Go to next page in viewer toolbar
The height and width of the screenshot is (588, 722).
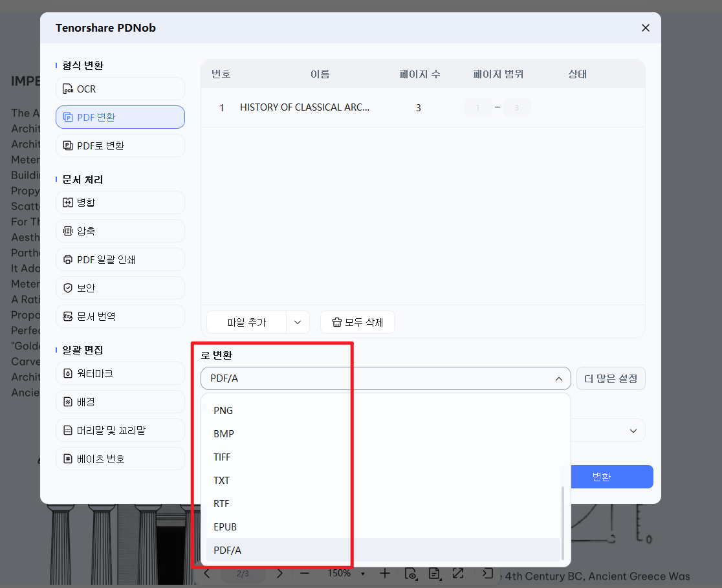279,573
